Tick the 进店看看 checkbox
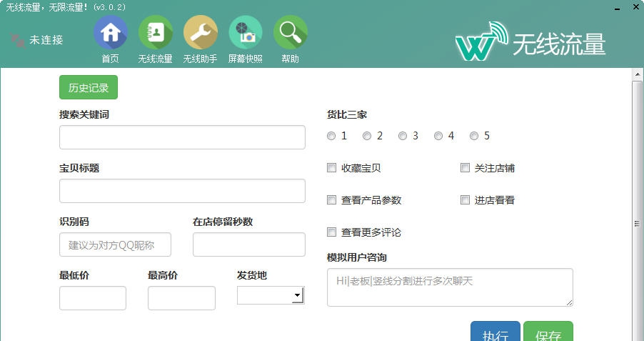This screenshot has width=644, height=341. coord(465,200)
